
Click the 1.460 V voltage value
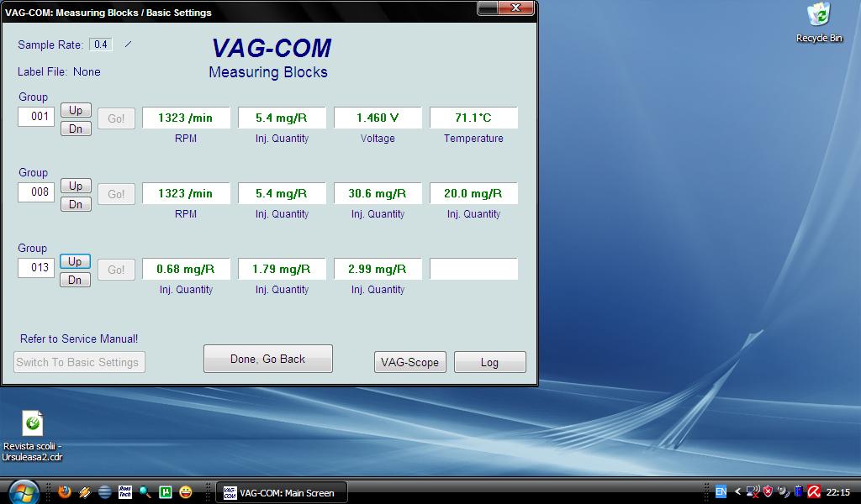click(378, 118)
